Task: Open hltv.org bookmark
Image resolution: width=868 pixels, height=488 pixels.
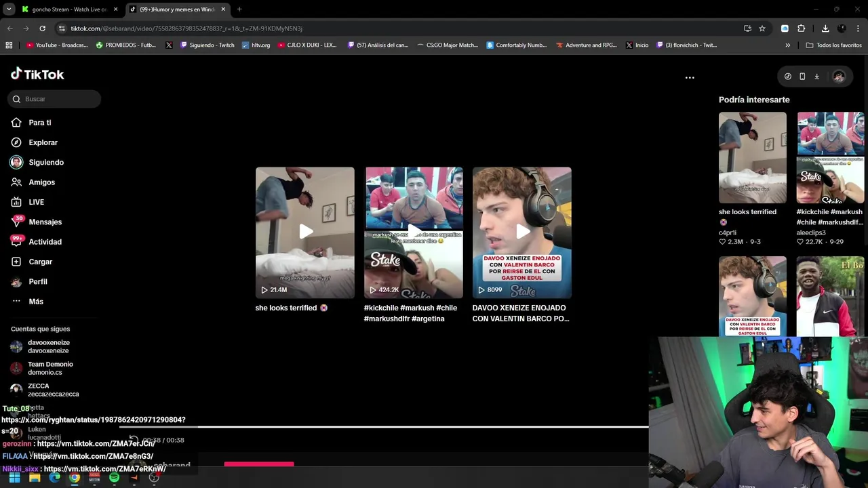Action: 256,45
